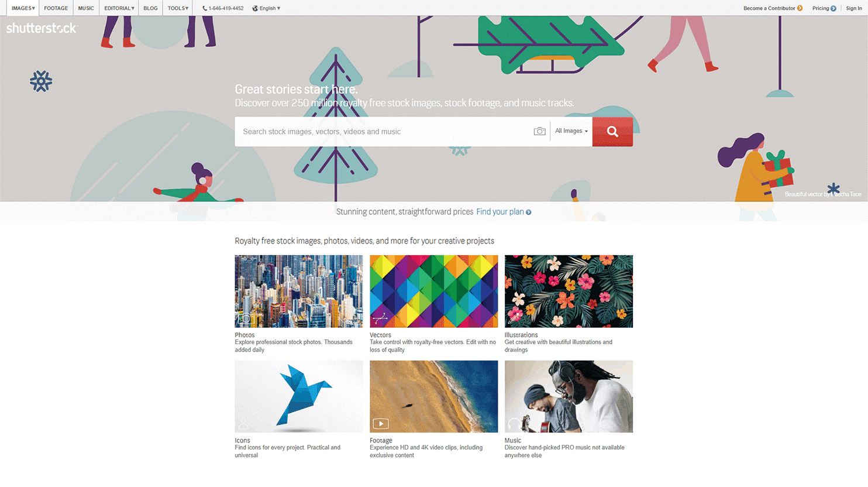This screenshot has width=868, height=487.
Task: Open reverse image search camera icon
Action: (x=539, y=131)
